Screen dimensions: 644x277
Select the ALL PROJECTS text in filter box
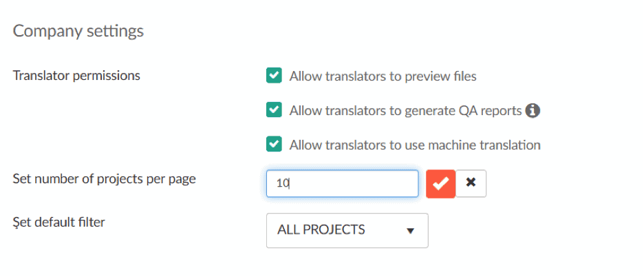[x=321, y=229]
